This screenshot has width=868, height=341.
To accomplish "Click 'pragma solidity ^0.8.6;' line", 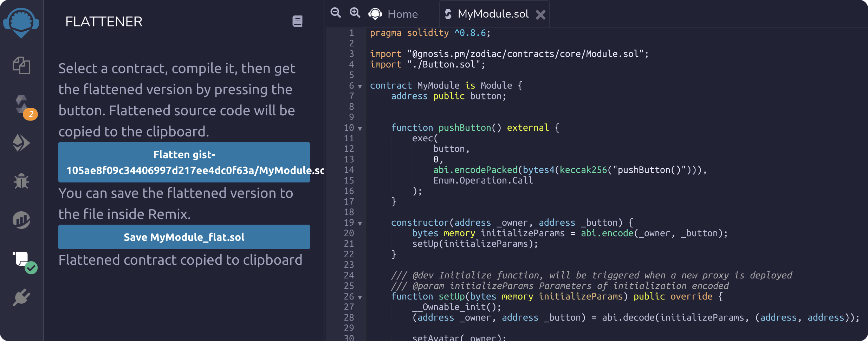I will (430, 33).
